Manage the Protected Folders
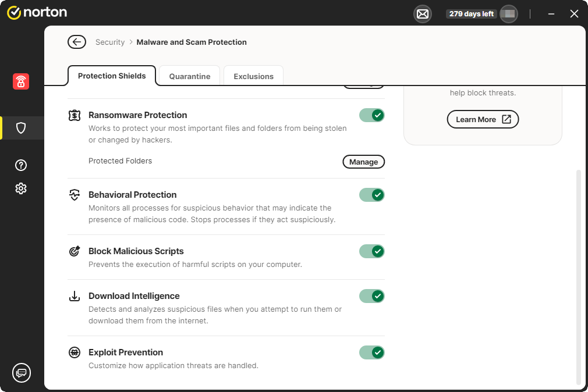The height and width of the screenshot is (392, 588). pyautogui.click(x=364, y=162)
